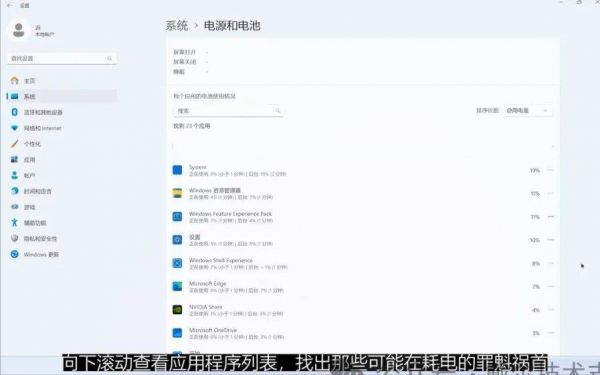
Task: Select the 系统 monitor icon in sidebar
Action: [x=15, y=96]
